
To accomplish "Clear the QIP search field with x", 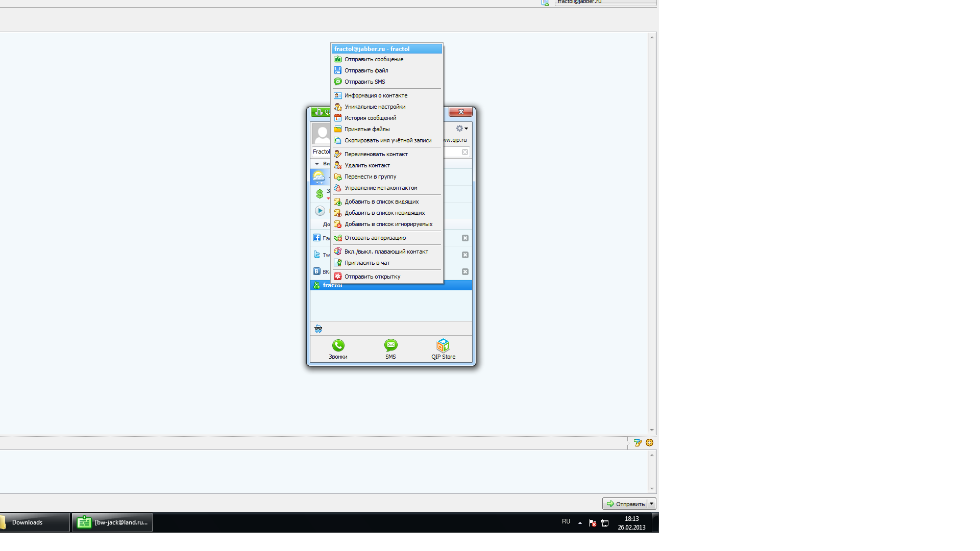I will [465, 152].
